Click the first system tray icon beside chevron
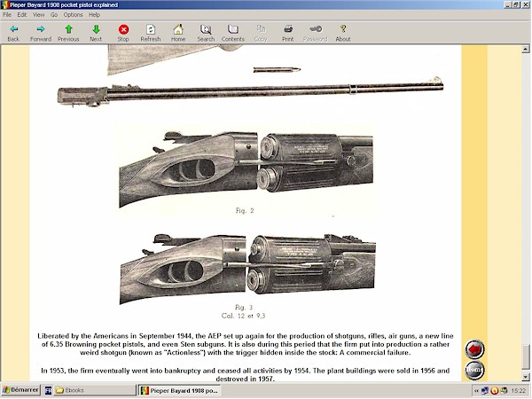This screenshot has width=532, height=399. pos(485,391)
